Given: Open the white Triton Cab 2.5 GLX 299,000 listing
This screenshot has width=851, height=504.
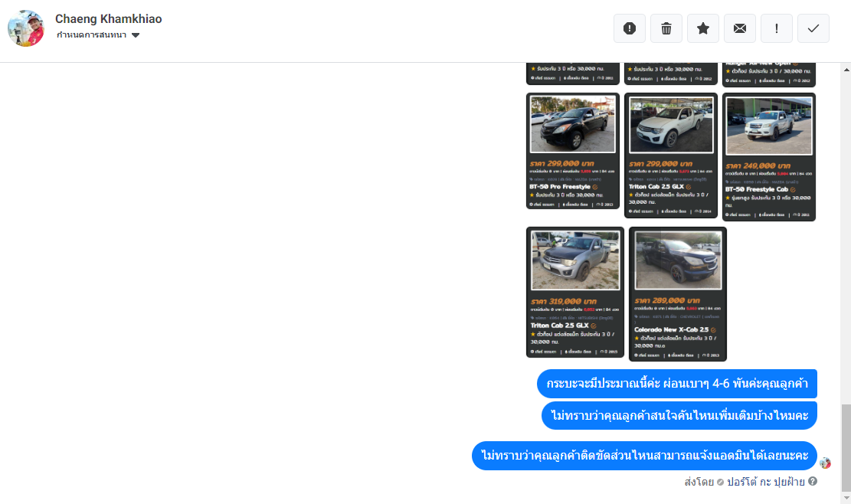Looking at the screenshot, I should tap(671, 155).
